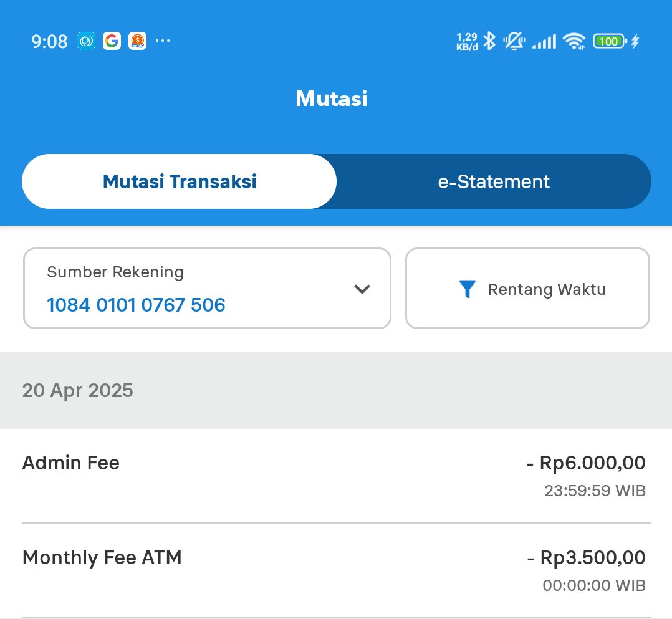This screenshot has width=672, height=619.
Task: Click the 23:59:59 WIB timestamp
Action: tap(595, 491)
